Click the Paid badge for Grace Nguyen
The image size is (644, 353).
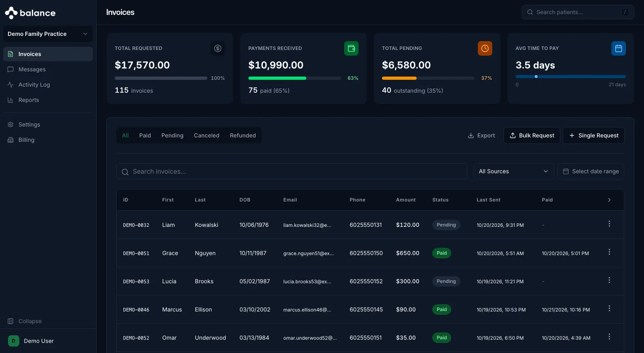pos(442,253)
